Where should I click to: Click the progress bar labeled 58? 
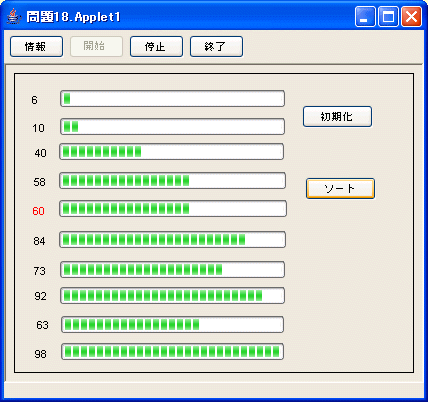tap(172, 181)
